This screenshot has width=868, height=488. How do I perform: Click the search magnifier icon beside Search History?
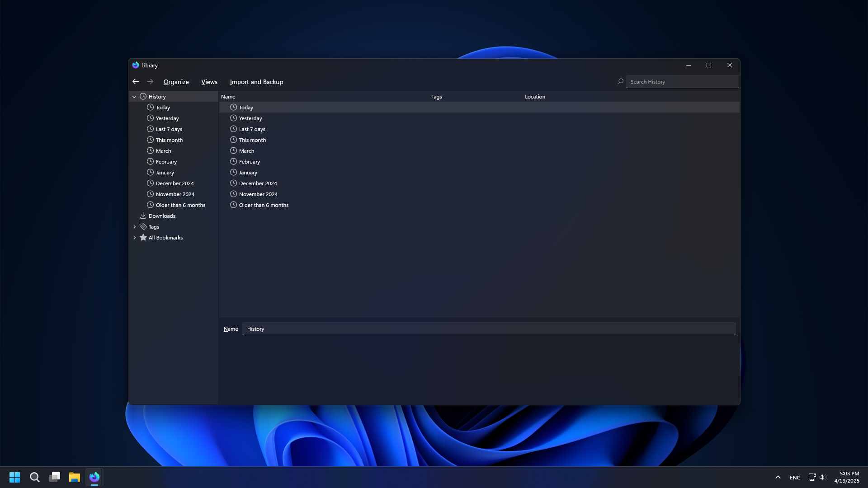coord(620,82)
